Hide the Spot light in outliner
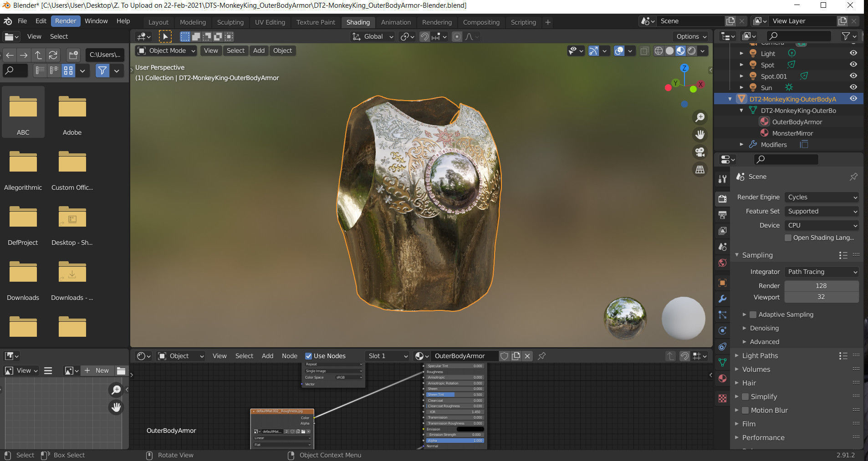This screenshot has height=461, width=868. point(853,65)
